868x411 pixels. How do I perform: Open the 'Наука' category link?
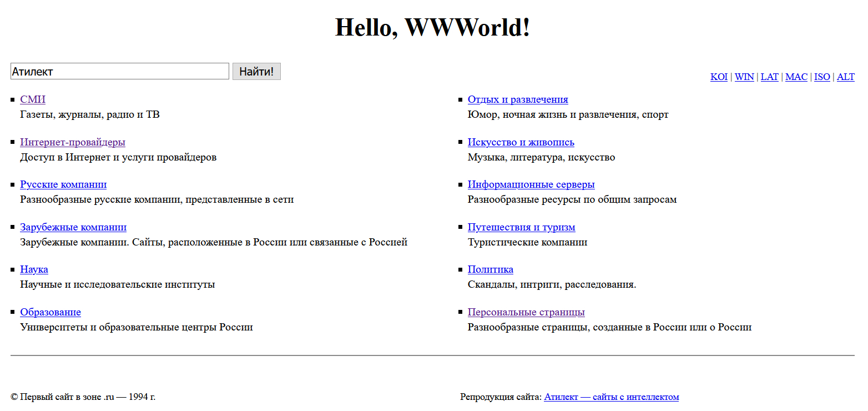pyautogui.click(x=34, y=270)
